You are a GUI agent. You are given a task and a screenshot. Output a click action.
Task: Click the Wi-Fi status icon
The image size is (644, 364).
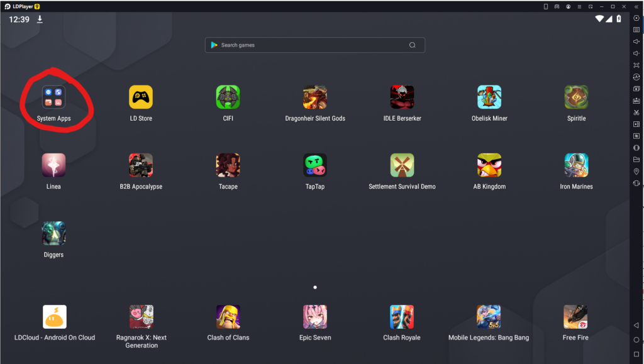(x=599, y=18)
